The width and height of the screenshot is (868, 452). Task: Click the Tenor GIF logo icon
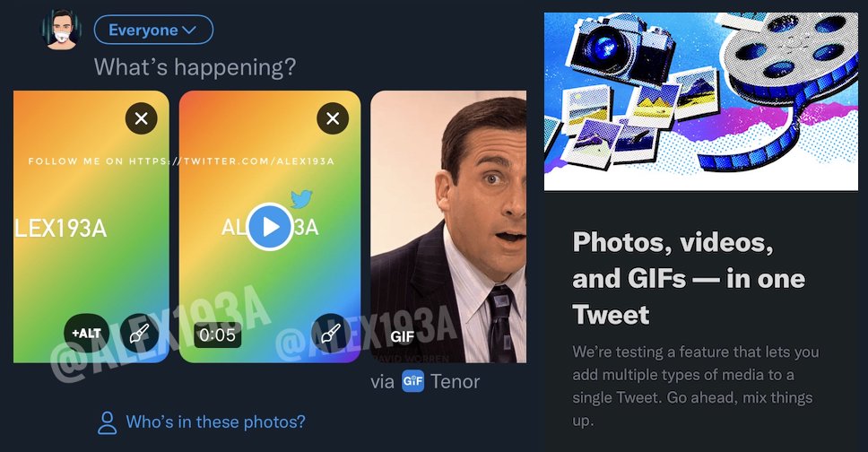[x=412, y=381]
